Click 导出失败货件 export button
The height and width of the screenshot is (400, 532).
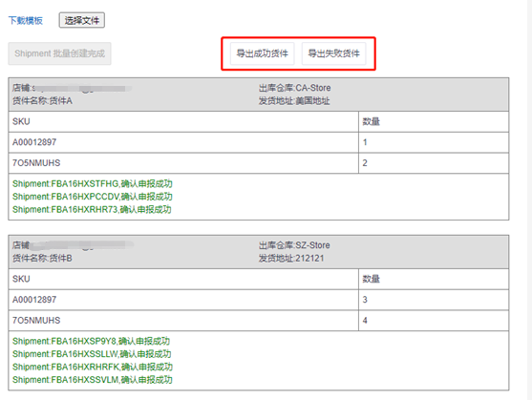[334, 53]
